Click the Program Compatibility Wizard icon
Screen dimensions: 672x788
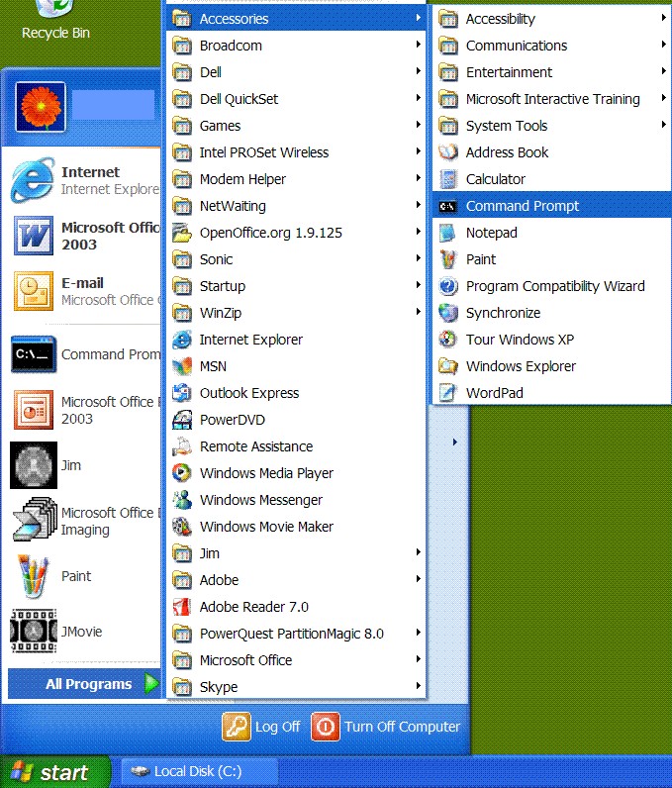pyautogui.click(x=448, y=286)
